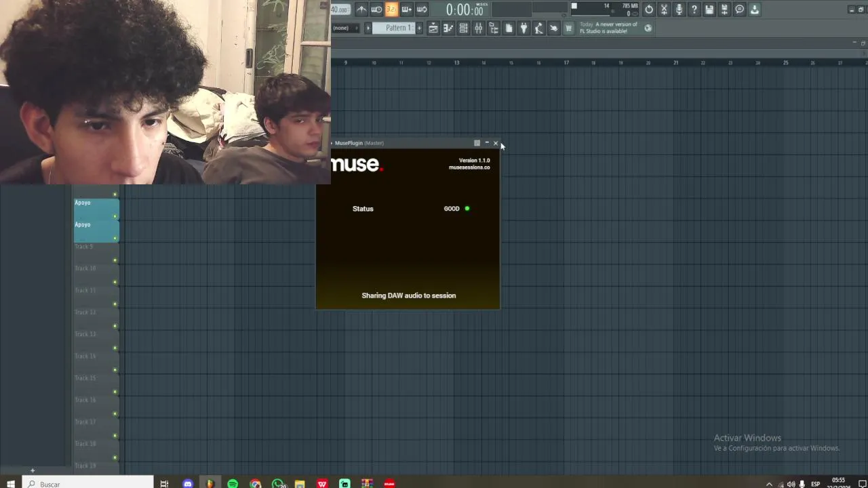
Task: Expand the system tray hidden icons chevron
Action: tap(769, 484)
